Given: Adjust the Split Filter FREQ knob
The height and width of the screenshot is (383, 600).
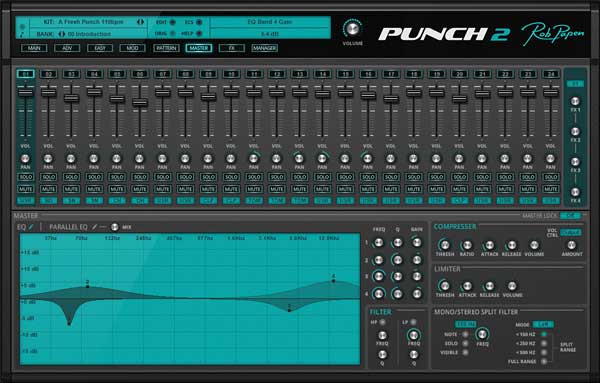Looking at the screenshot, I should [482, 334].
